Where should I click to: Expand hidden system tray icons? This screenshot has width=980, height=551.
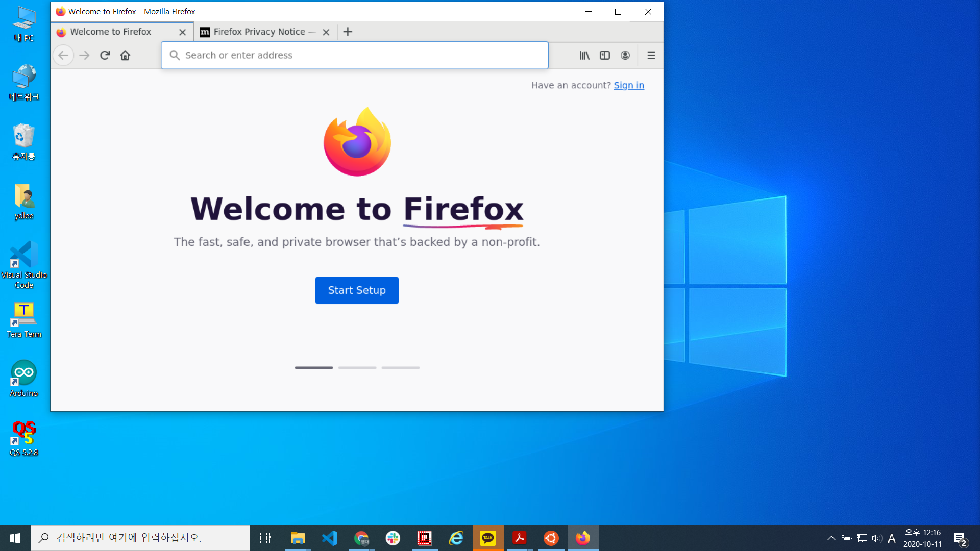coord(830,538)
